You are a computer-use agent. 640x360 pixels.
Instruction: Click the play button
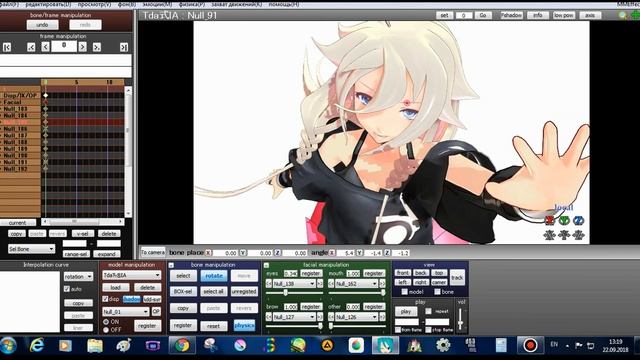(406, 311)
